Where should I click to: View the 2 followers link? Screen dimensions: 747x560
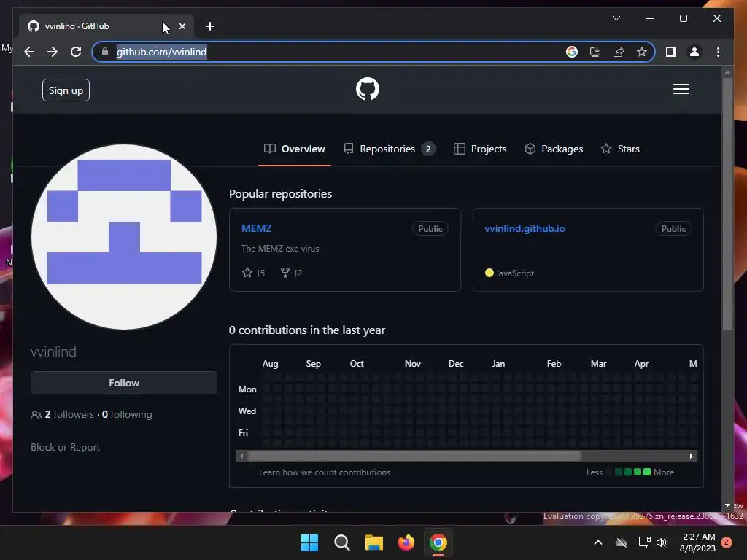(x=69, y=414)
